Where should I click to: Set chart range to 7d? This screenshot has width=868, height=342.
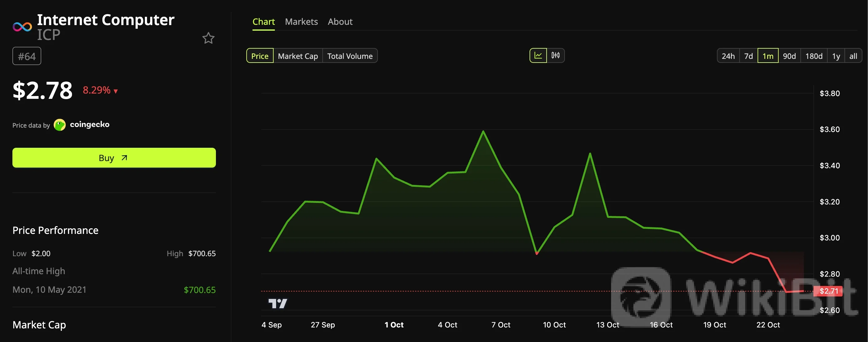click(x=748, y=56)
